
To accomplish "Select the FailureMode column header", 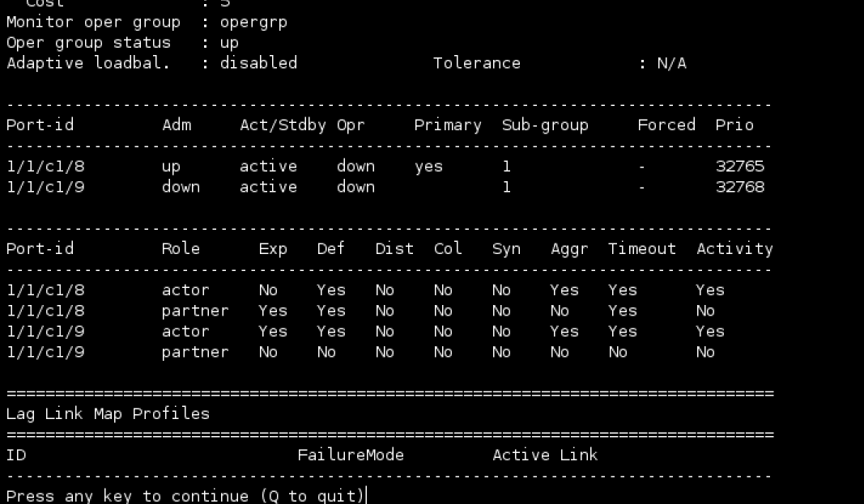I will pos(350,455).
